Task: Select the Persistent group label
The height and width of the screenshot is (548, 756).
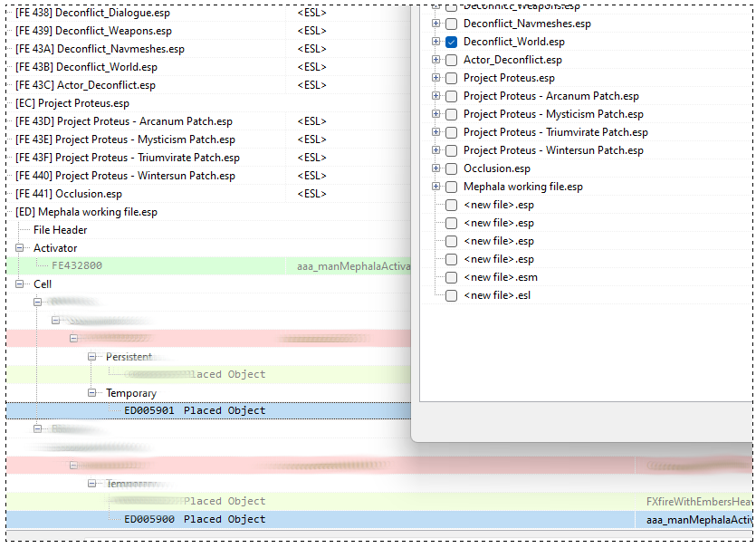Action: [x=129, y=357]
